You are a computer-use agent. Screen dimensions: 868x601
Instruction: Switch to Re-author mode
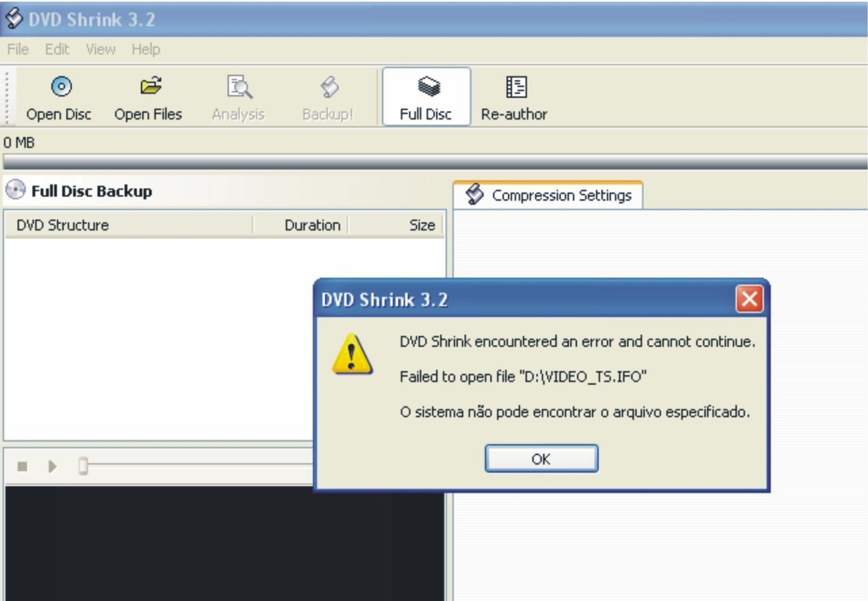(x=515, y=97)
